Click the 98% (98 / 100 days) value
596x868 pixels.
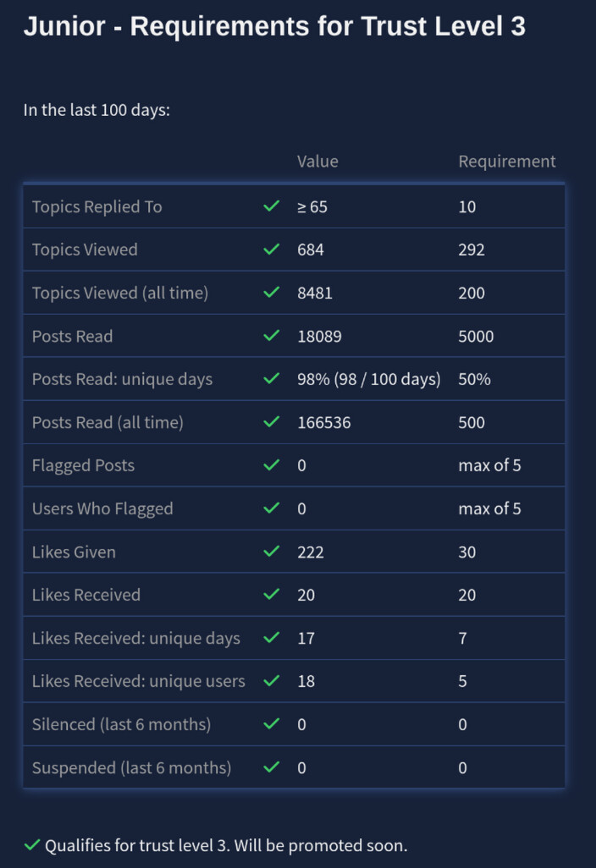pos(369,379)
